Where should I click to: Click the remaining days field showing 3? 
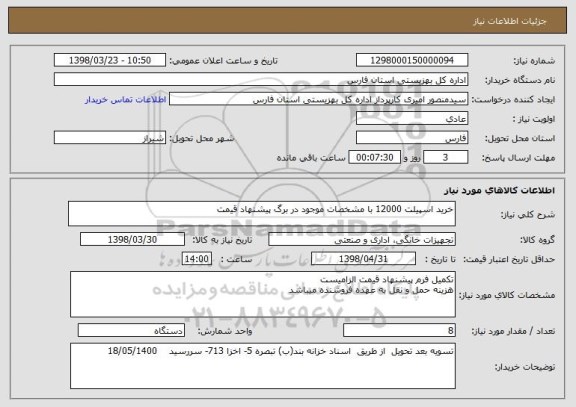pos(445,158)
